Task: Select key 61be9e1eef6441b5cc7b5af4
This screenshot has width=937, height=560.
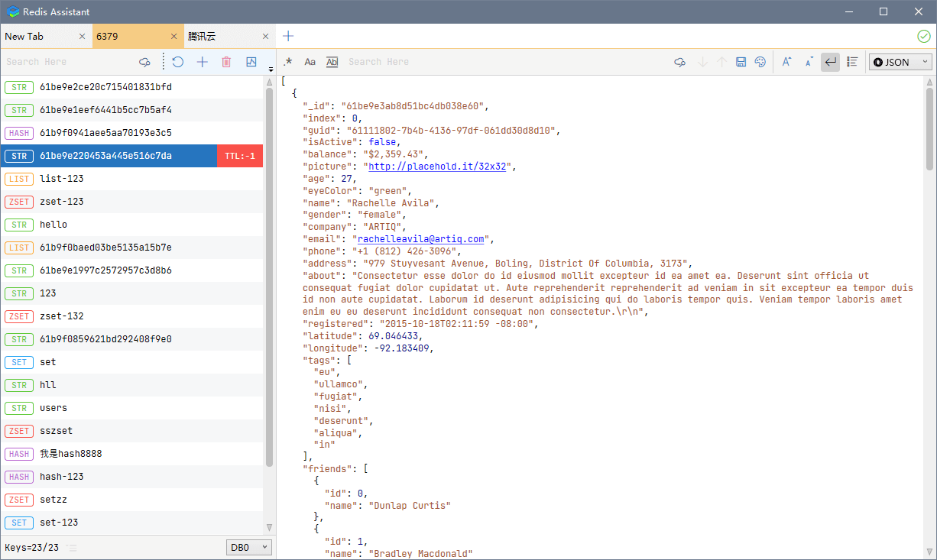Action: [131, 110]
